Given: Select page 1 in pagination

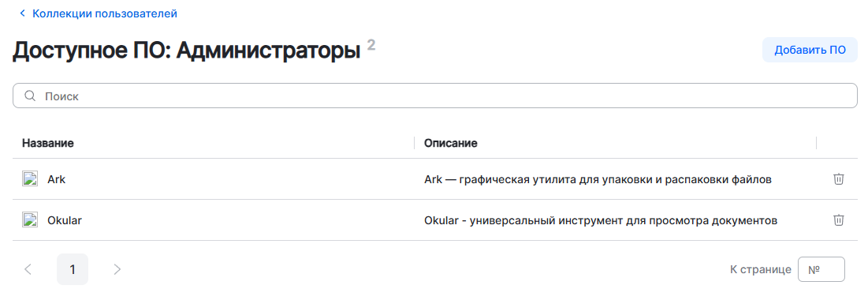Looking at the screenshot, I should [73, 269].
